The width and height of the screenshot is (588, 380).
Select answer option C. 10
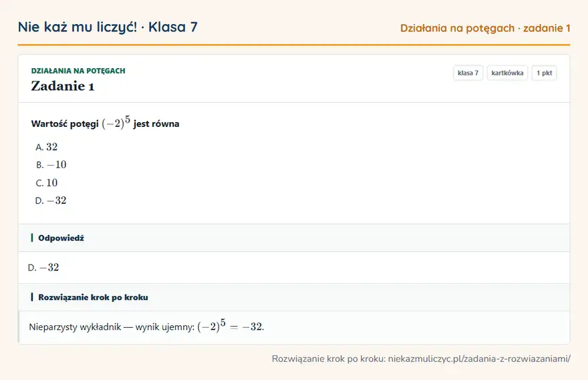47,182
